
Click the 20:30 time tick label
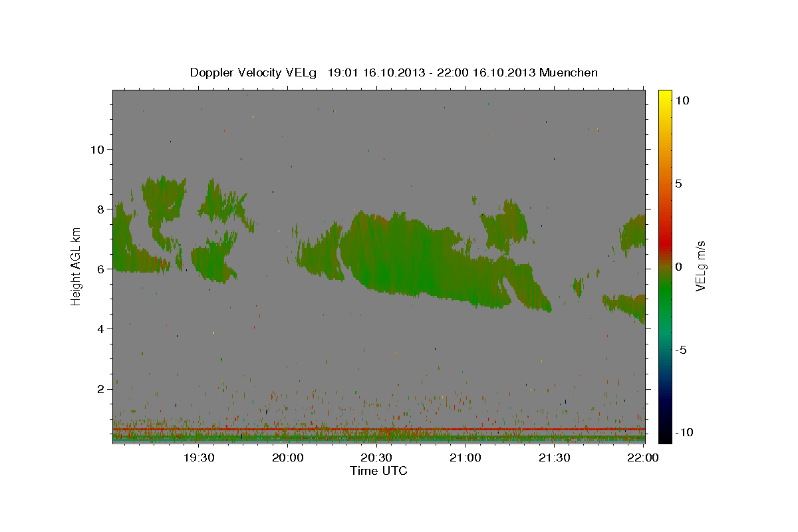click(376, 458)
